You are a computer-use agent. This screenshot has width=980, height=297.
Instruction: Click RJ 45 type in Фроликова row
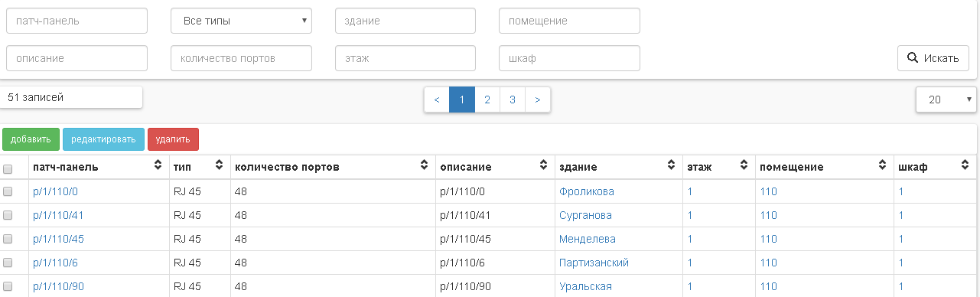[187, 191]
